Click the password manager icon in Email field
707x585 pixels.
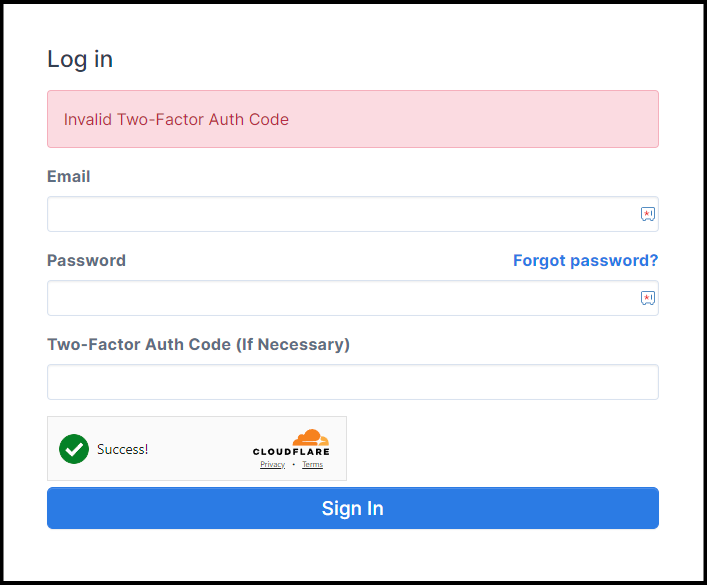647,214
